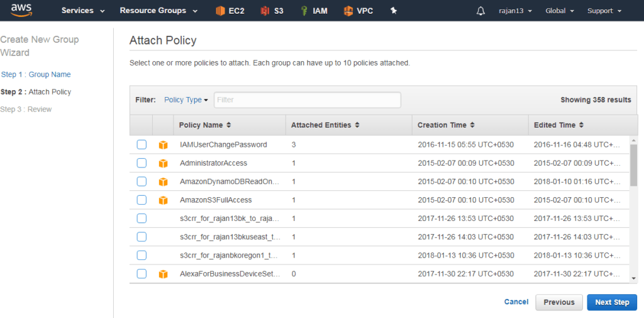
Task: Expand the rajan13 account menu
Action: [516, 11]
